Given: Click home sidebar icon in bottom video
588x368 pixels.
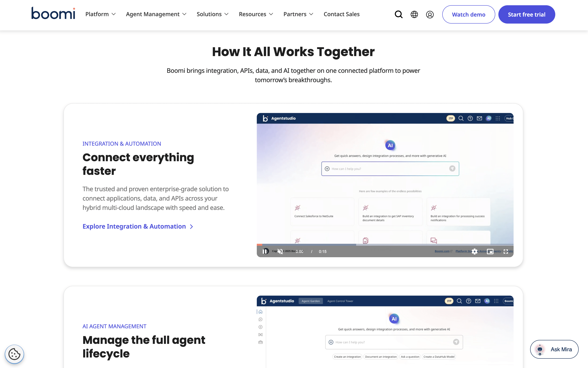Looking at the screenshot, I should [x=260, y=312].
